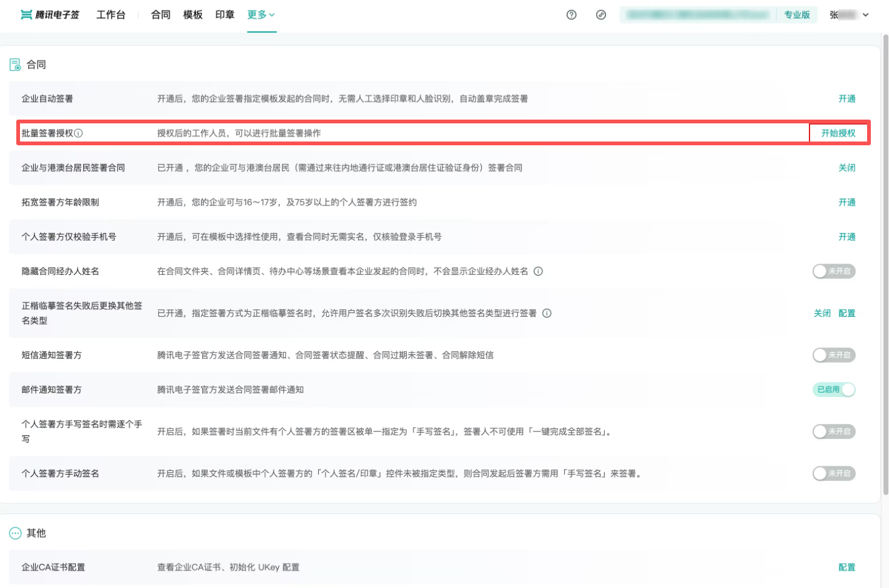889x588 pixels.
Task: Click the 专业版 badge
Action: (797, 15)
